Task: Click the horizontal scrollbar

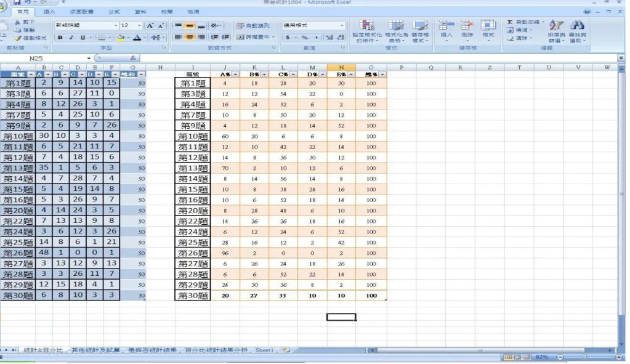Action: click(480, 350)
